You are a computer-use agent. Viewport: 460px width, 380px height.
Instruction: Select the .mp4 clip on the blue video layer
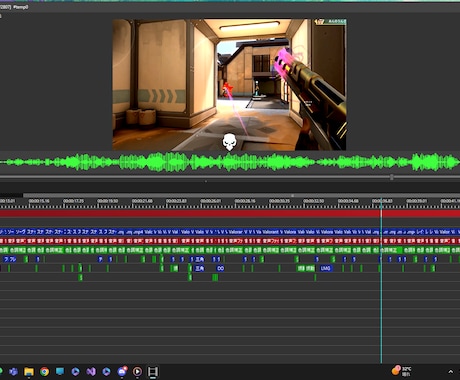[138, 231]
